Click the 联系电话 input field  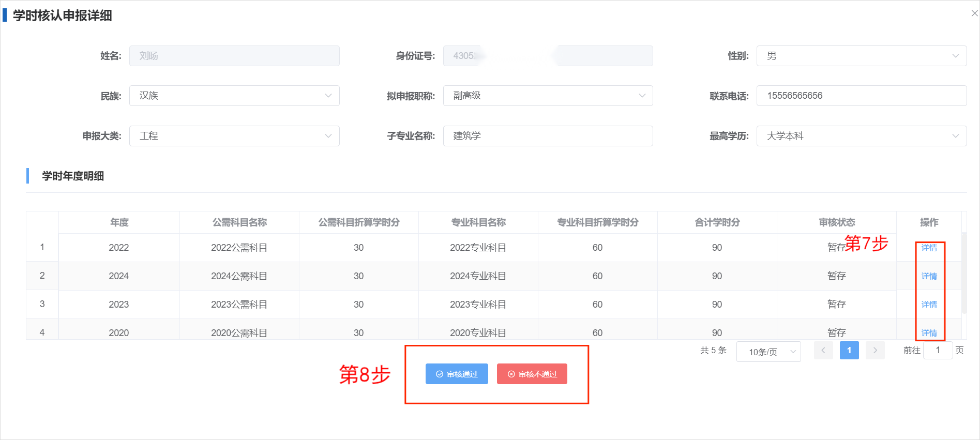click(861, 96)
